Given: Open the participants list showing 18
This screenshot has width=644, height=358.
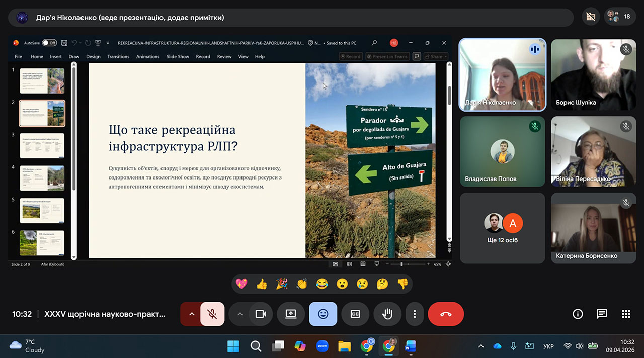Looking at the screenshot, I should click(x=619, y=17).
